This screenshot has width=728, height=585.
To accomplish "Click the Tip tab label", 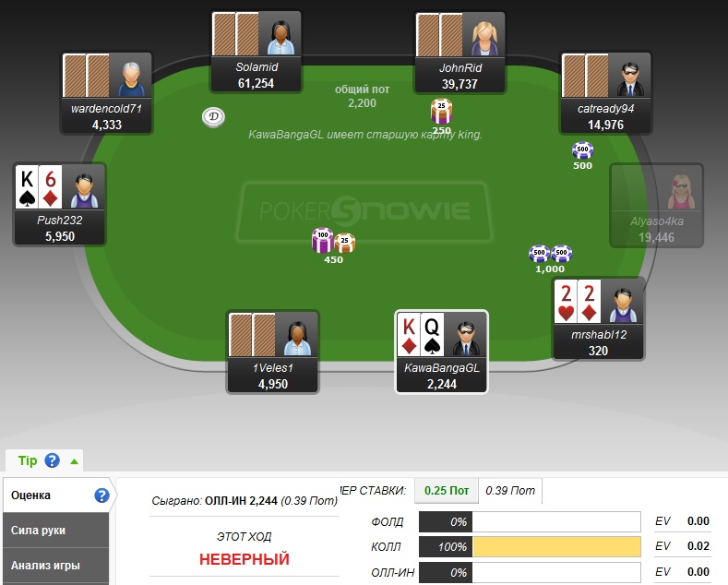I will tap(28, 460).
